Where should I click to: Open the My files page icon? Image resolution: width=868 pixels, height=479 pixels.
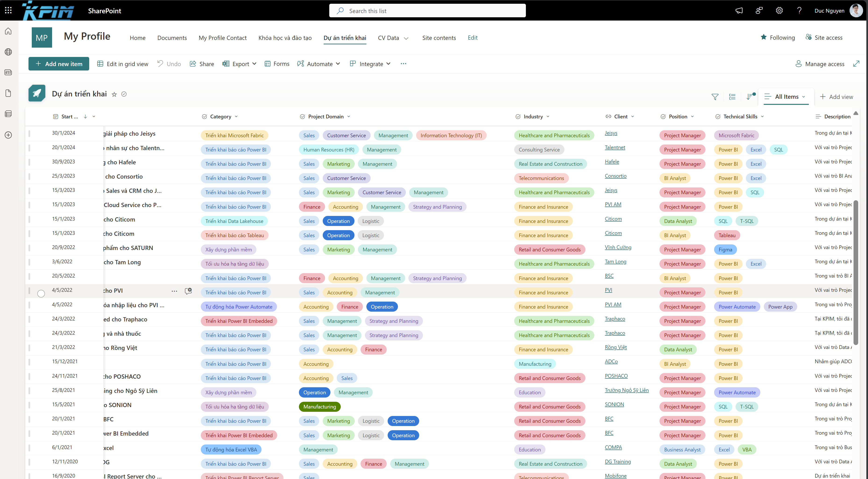pos(8,93)
